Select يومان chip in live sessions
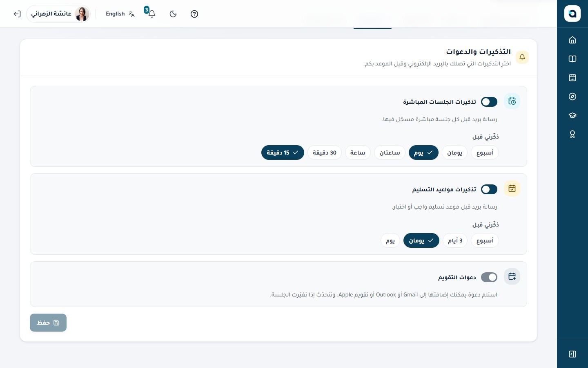 tap(454, 153)
